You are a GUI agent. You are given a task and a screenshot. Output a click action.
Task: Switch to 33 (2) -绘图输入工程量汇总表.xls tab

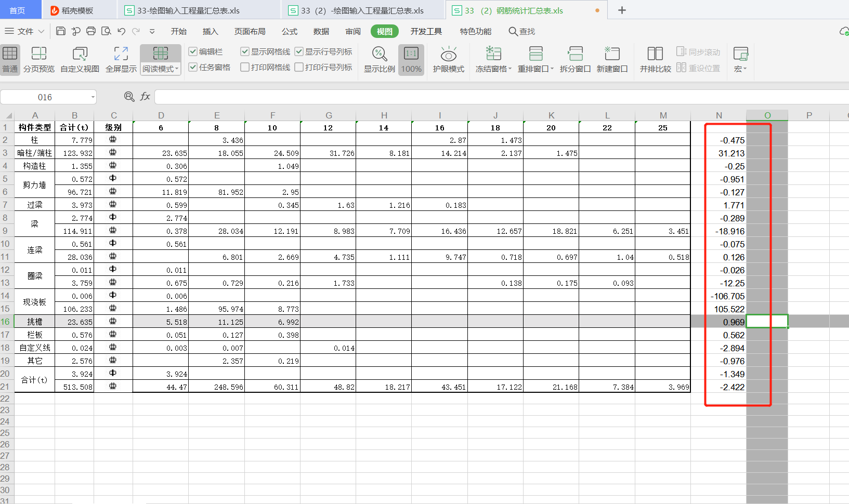coord(362,10)
